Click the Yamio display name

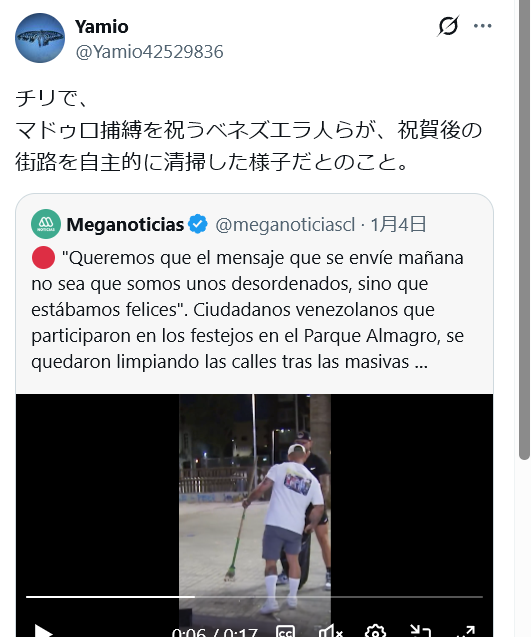102,27
